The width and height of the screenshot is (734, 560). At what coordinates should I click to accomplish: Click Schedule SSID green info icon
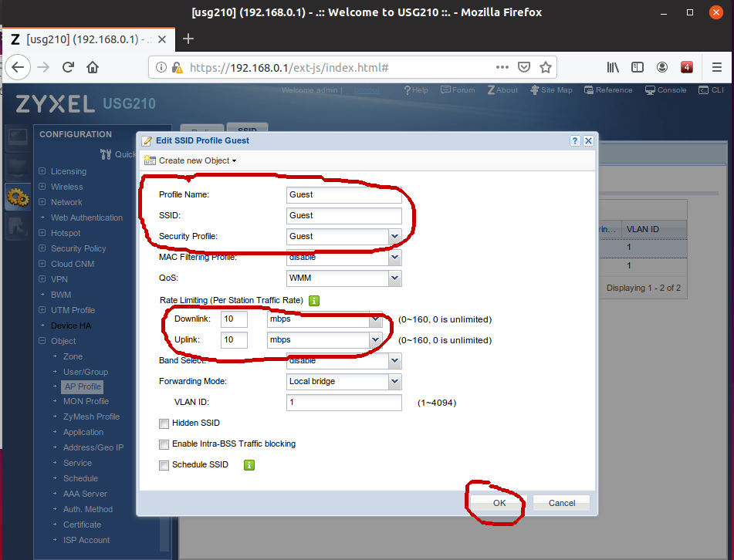click(249, 465)
